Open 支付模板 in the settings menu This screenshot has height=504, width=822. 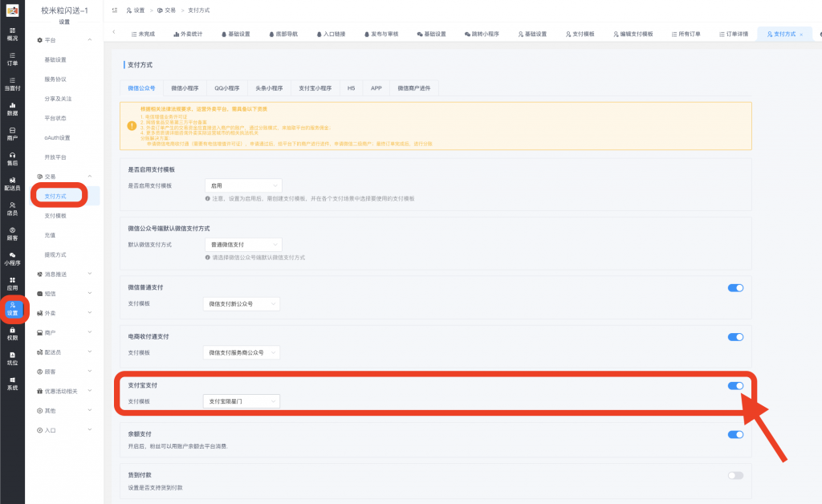point(55,216)
